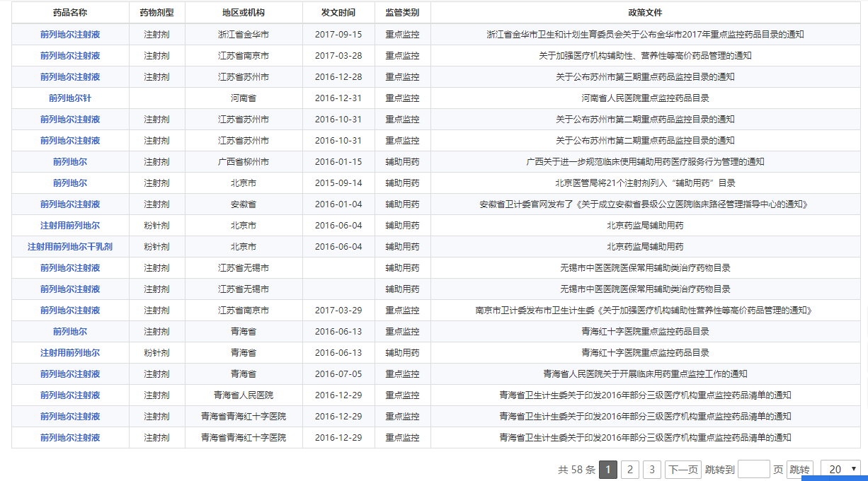Image resolution: width=868 pixels, height=481 pixels.
Task: Open the 前列地尔针 drug link
Action: (x=70, y=98)
